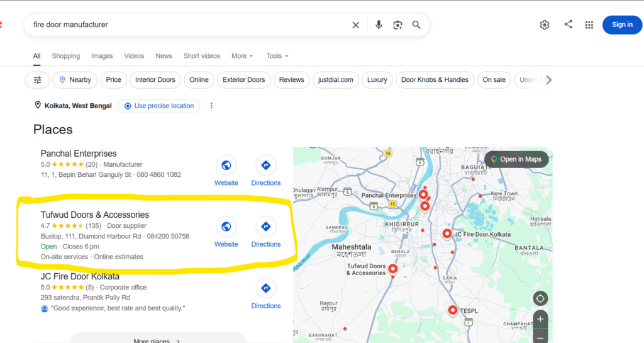Click the address "Bustop, 111, Diamond Harbour Rd"
The height and width of the screenshot is (343, 644).
[x=91, y=236]
